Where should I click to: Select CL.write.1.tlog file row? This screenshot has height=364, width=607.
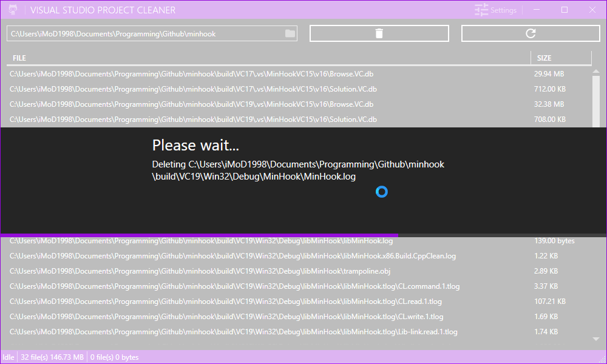[299, 317]
